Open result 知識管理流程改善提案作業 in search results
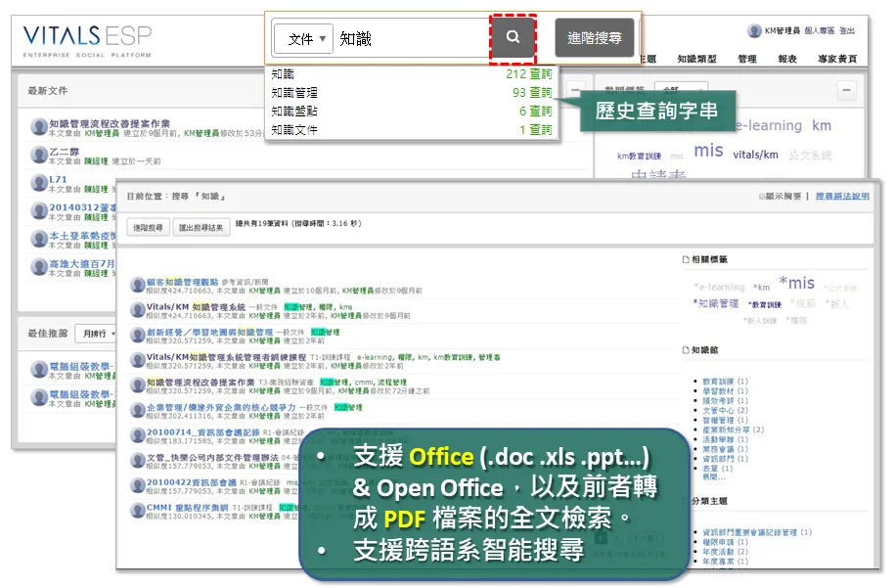The width and height of the screenshot is (894, 588). 201,383
